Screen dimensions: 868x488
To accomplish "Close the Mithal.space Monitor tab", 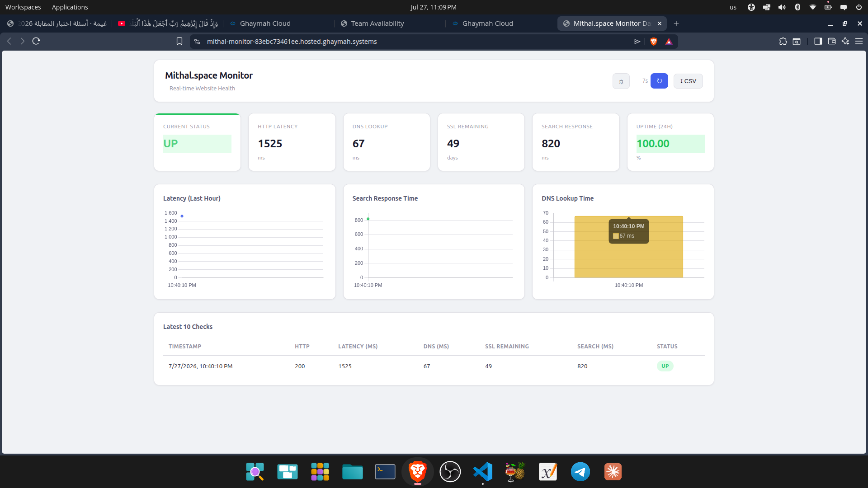I will click(x=659, y=23).
